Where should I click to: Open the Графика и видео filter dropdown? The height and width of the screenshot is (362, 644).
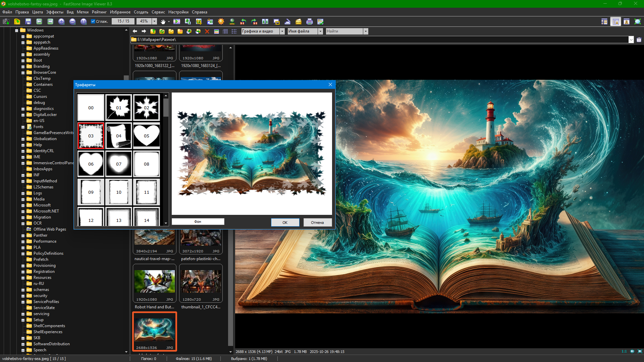pos(282,31)
